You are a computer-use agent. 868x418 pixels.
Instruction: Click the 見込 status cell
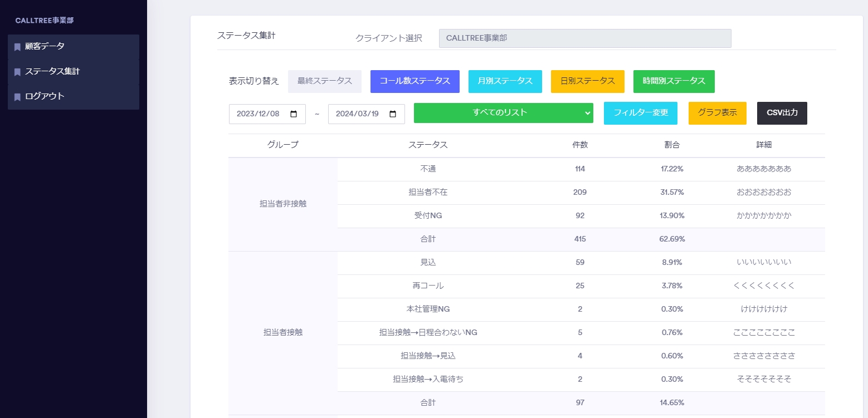[428, 263]
